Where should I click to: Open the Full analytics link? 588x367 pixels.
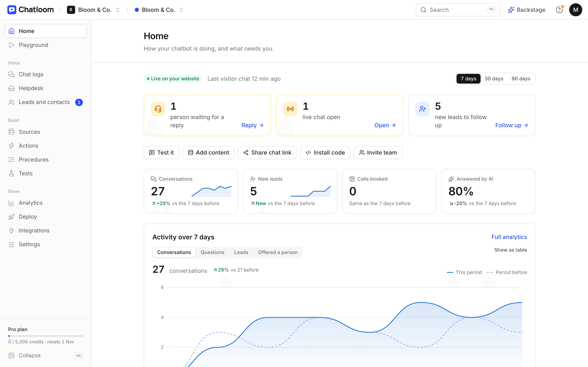pyautogui.click(x=509, y=237)
